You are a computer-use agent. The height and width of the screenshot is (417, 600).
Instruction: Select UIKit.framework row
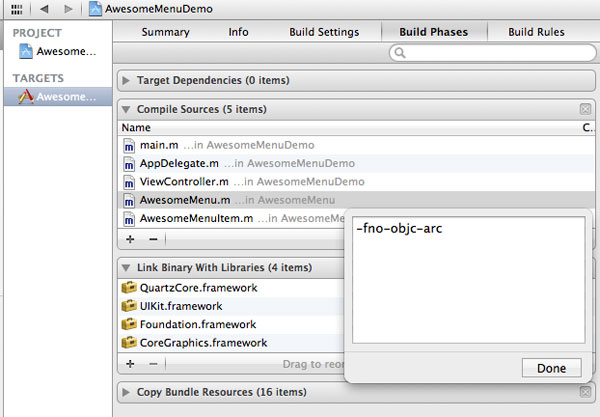point(232,306)
